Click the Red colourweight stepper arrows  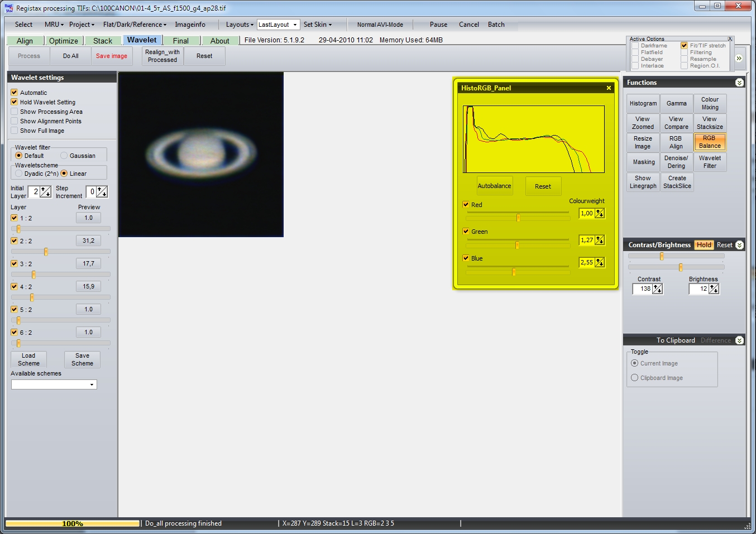tap(600, 213)
